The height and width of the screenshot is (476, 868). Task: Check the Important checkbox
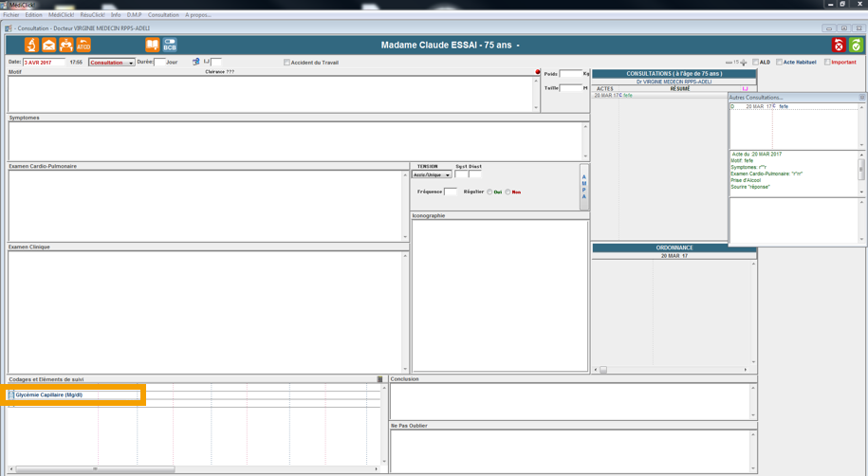[x=827, y=63]
